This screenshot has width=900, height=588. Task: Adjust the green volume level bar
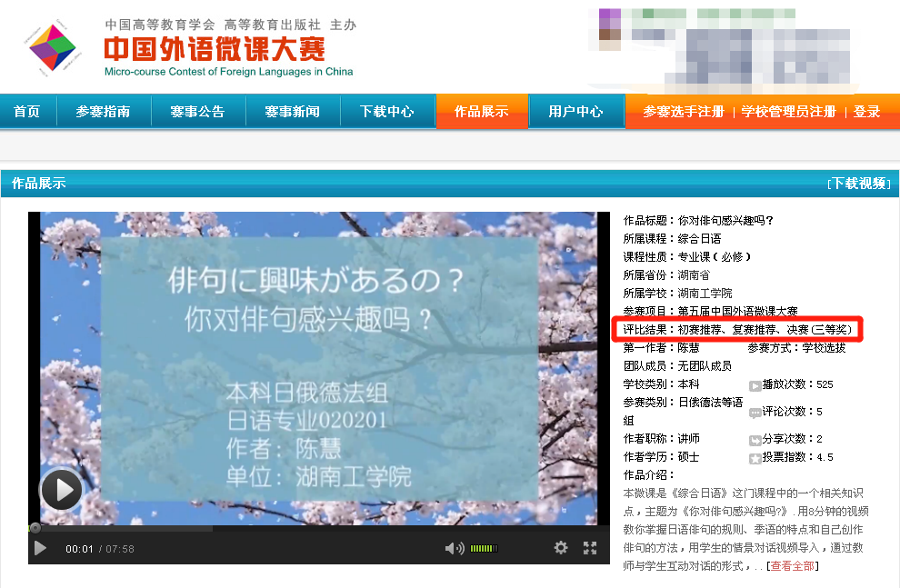click(x=484, y=548)
